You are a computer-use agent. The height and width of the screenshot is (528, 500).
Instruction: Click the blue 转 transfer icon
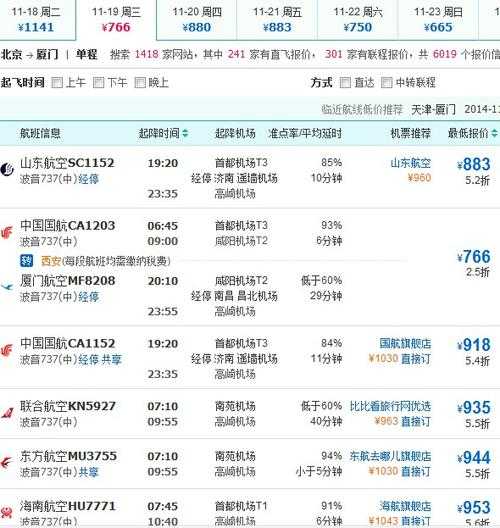[x=27, y=261]
